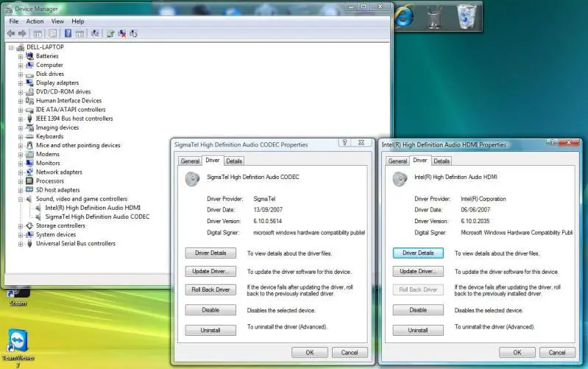Open the Help menu
This screenshot has height=369, width=588.
77,21
